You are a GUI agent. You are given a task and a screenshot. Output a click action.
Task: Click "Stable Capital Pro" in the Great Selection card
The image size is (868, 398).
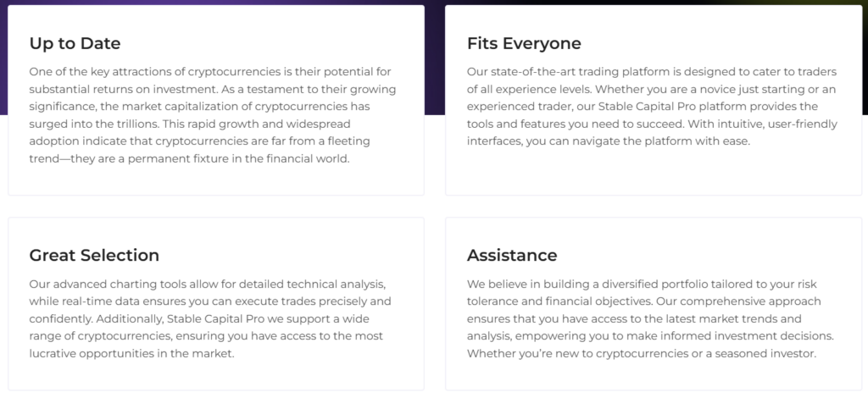(x=220, y=318)
